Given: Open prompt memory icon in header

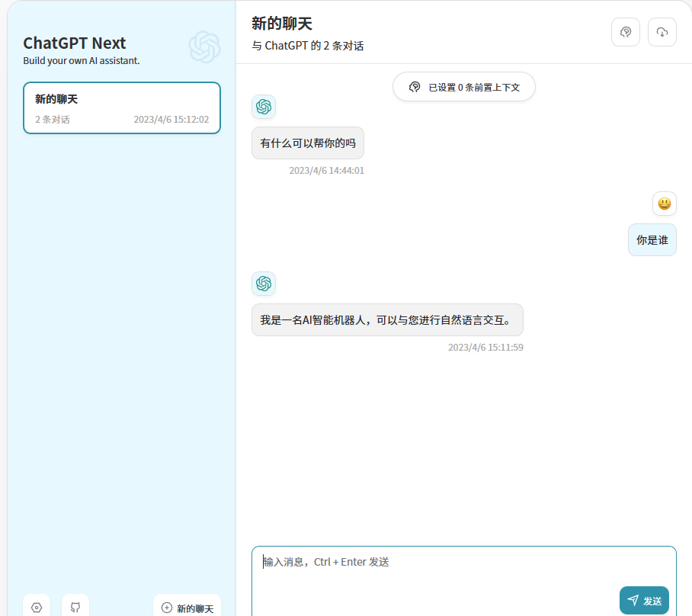Looking at the screenshot, I should click(x=626, y=32).
